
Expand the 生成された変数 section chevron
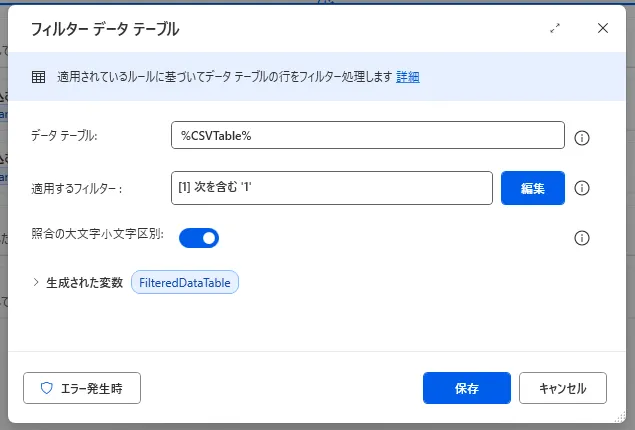[x=36, y=283]
